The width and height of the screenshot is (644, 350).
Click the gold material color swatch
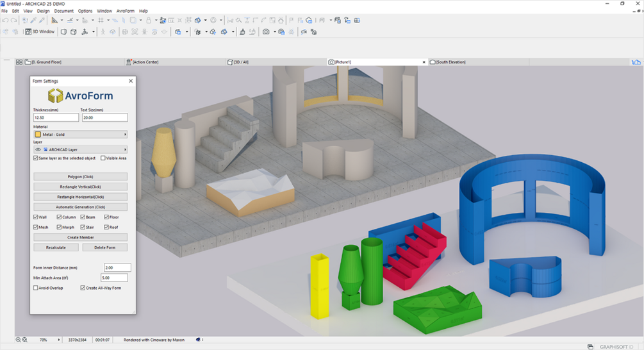pyautogui.click(x=38, y=135)
